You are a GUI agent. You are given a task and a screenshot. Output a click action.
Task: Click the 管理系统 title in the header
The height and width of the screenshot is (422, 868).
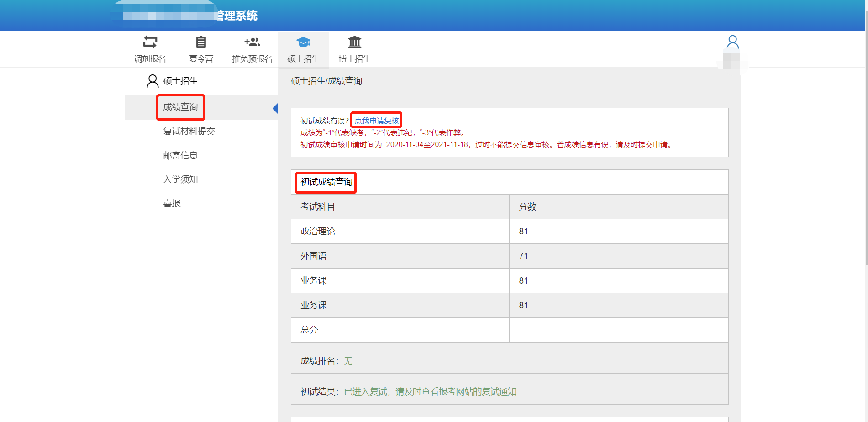(x=237, y=16)
